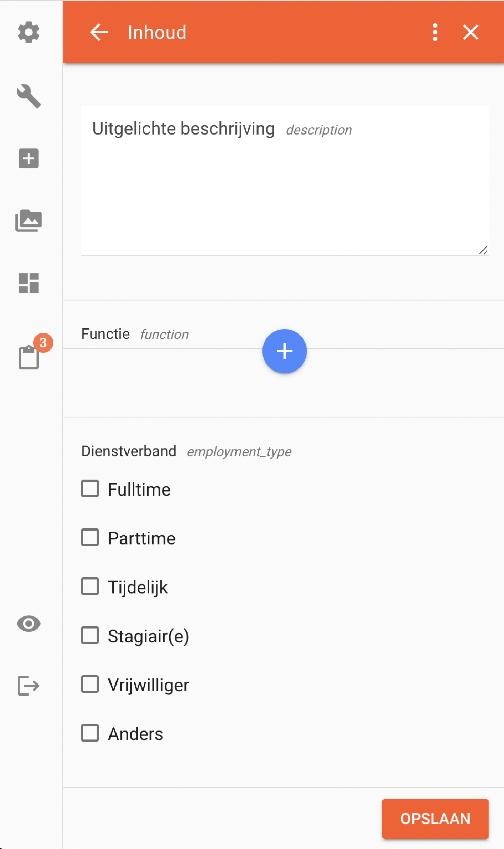Select the wrench tools icon
This screenshot has height=849, width=504.
coord(29,96)
